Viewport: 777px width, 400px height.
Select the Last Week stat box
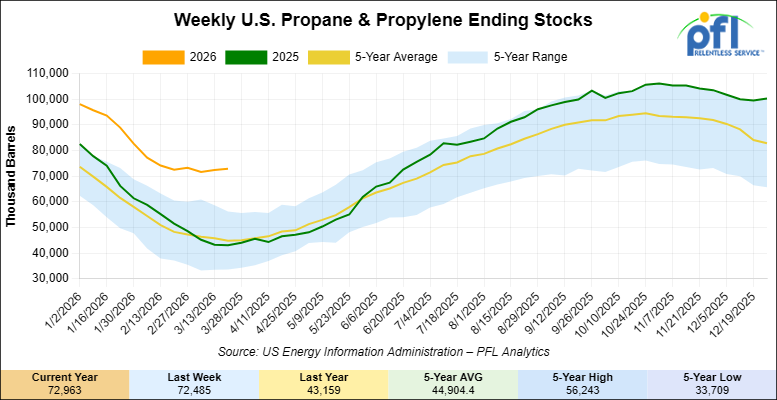(194, 383)
